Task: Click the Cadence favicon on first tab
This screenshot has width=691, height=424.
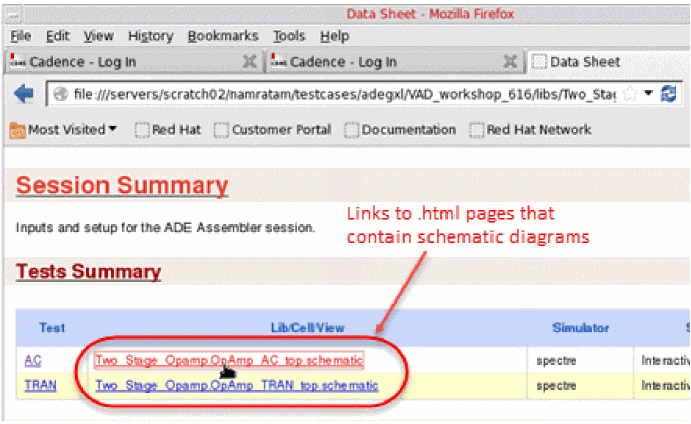Action: click(18, 61)
